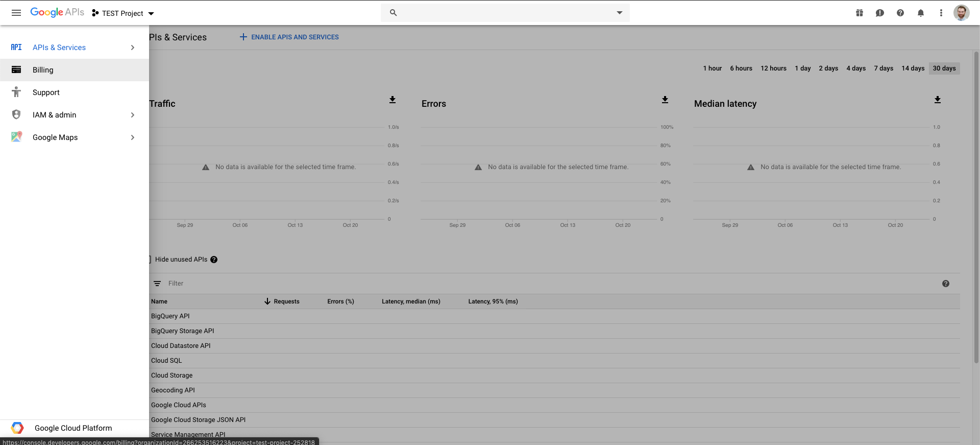Click the search magnifier icon
This screenshot has height=445, width=980.
click(x=394, y=13)
